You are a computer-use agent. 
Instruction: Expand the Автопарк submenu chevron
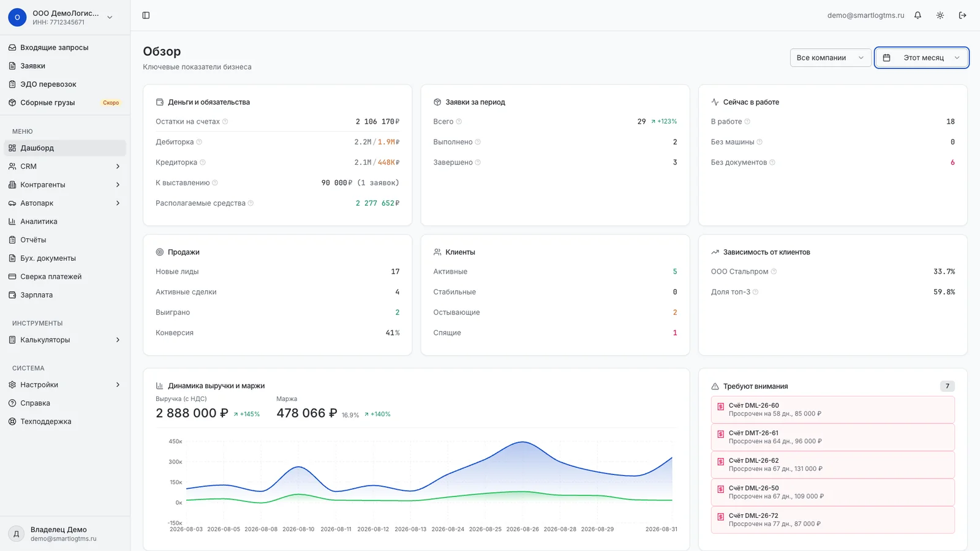point(118,203)
